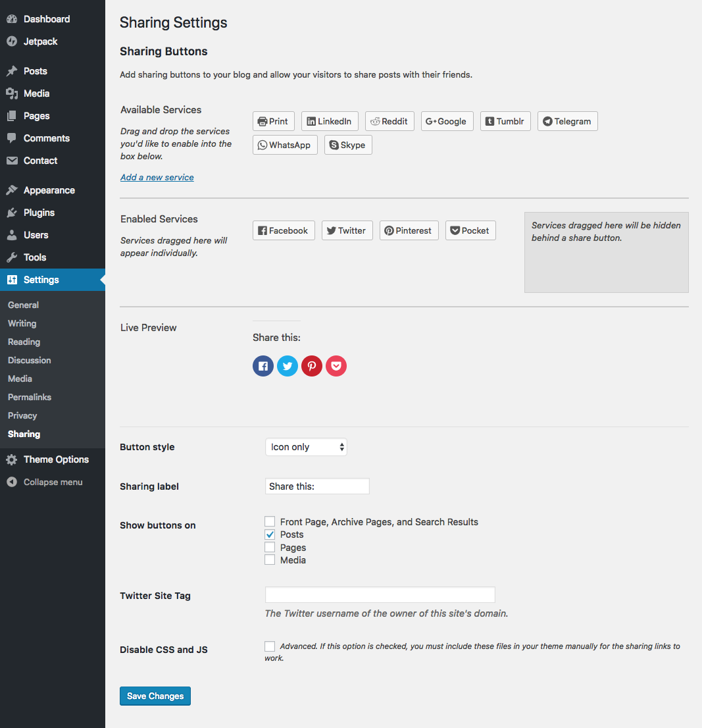Open Privacy settings submenu item
The height and width of the screenshot is (728, 702).
pos(22,415)
